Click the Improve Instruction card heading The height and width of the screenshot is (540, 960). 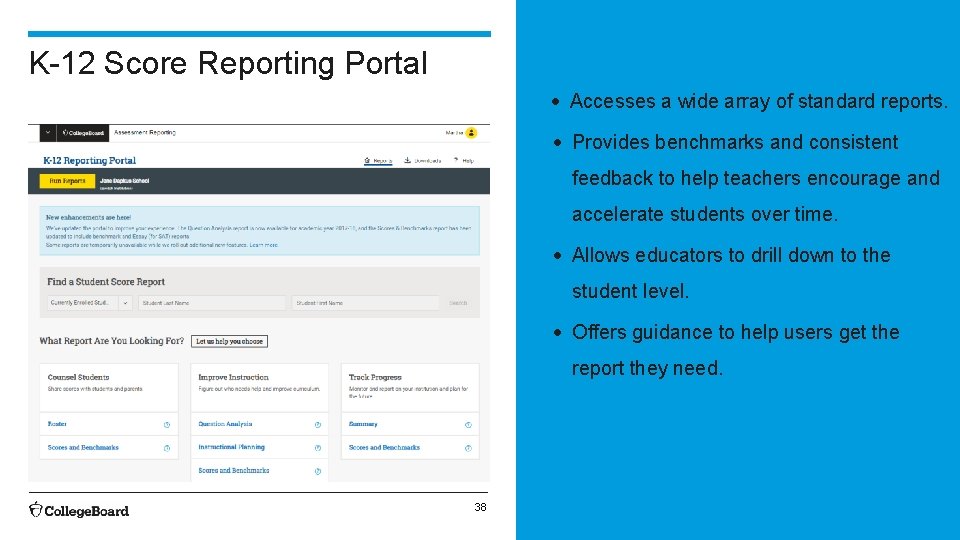pos(233,377)
